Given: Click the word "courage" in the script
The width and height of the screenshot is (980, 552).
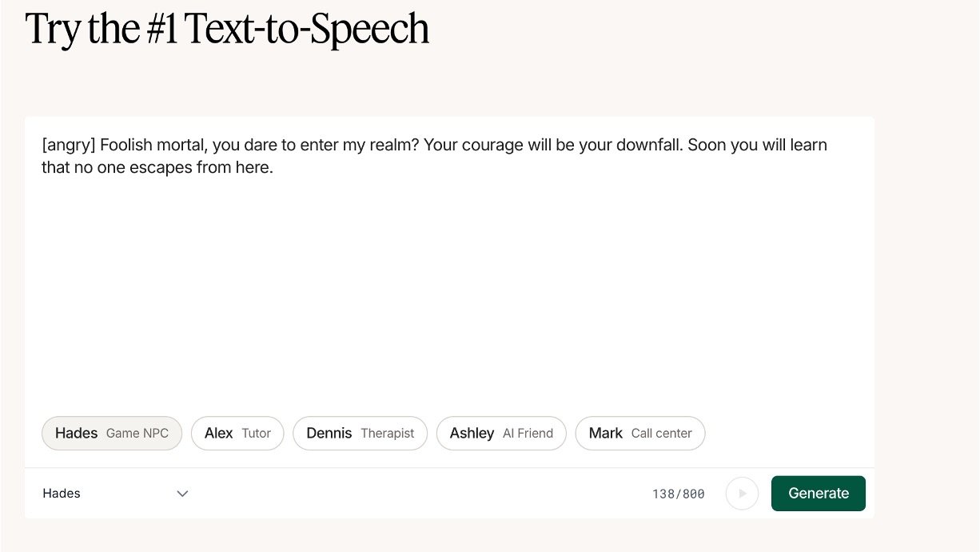Looking at the screenshot, I should point(488,146).
